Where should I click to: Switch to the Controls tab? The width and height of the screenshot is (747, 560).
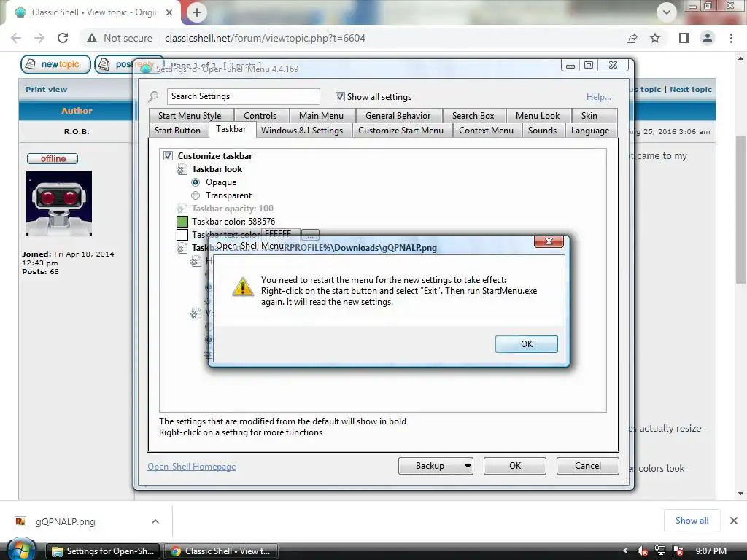click(x=260, y=116)
